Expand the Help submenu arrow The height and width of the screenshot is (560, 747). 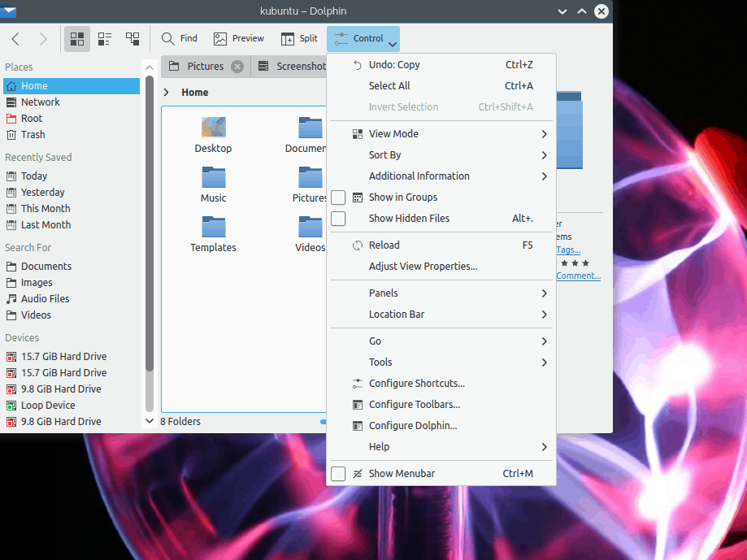(x=544, y=447)
